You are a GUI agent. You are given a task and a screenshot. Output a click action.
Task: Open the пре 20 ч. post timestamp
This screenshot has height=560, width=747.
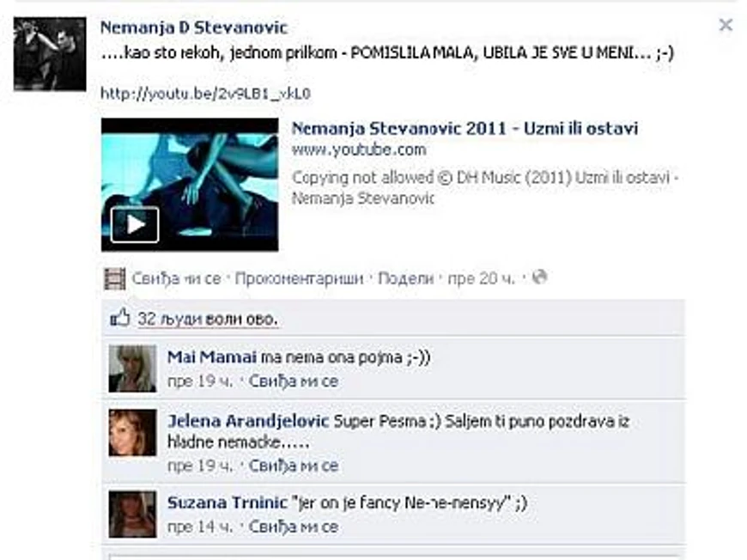pyautogui.click(x=481, y=278)
